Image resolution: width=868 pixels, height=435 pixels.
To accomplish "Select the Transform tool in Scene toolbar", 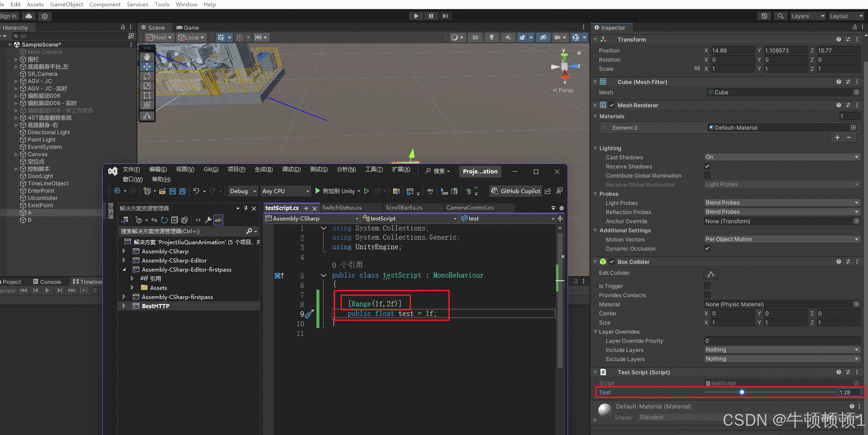I will [147, 105].
